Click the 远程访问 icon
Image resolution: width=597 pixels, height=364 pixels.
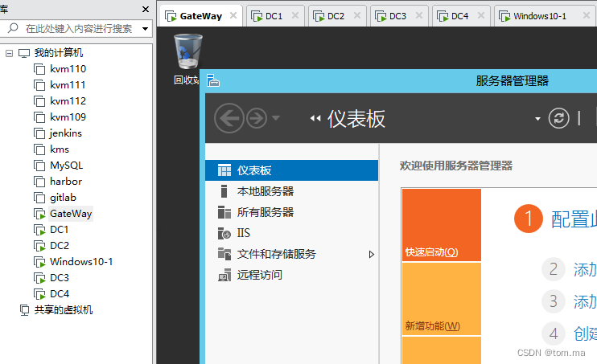pyautogui.click(x=224, y=275)
